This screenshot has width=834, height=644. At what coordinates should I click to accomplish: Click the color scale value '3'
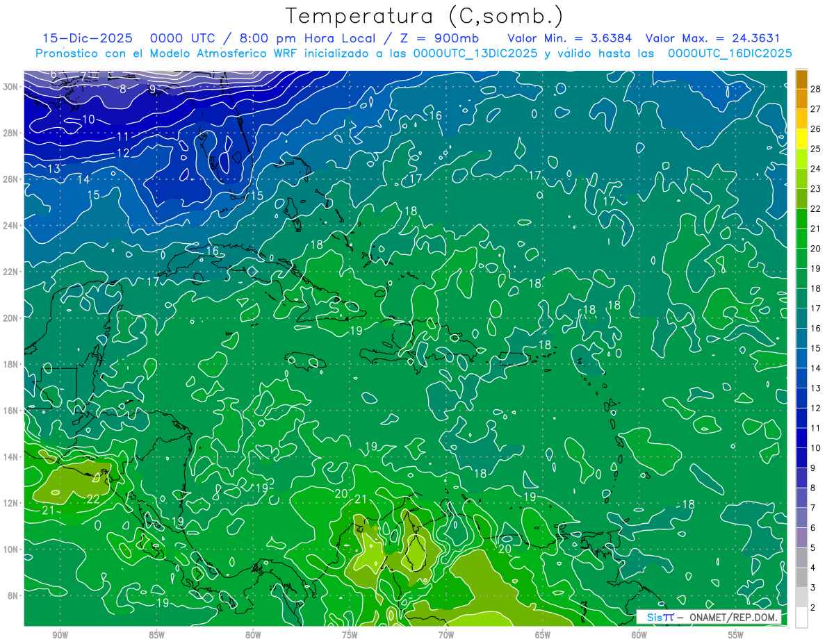tap(813, 588)
